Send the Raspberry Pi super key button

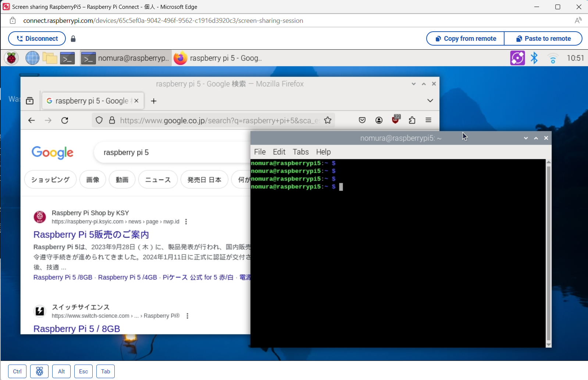coord(39,371)
